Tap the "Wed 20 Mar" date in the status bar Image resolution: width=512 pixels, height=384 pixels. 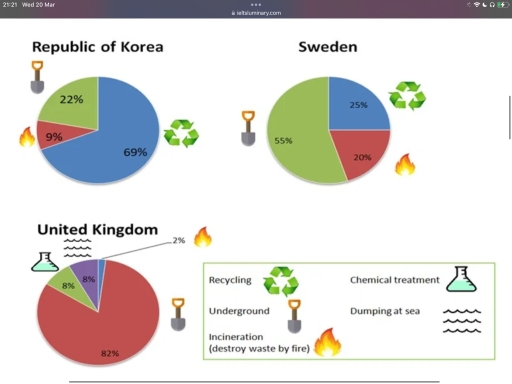(38, 5)
